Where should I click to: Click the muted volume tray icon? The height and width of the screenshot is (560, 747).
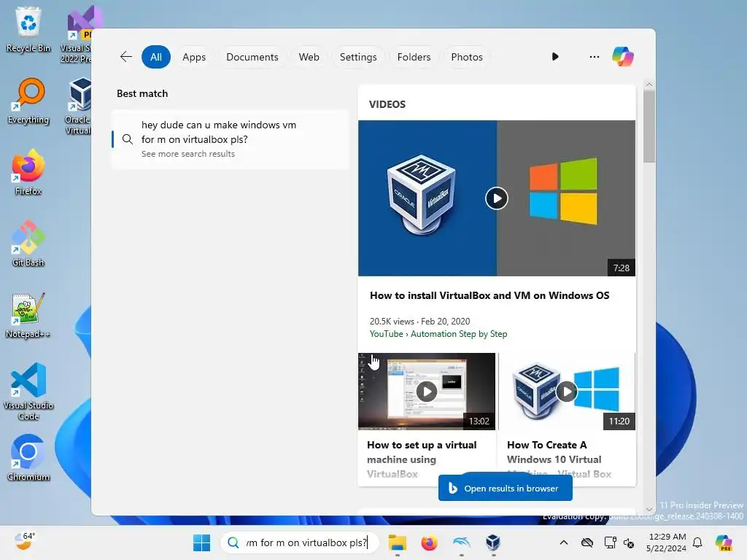629,542
